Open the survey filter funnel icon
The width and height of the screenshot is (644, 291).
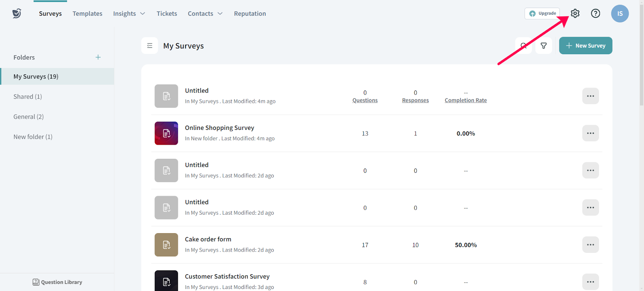[x=543, y=46]
